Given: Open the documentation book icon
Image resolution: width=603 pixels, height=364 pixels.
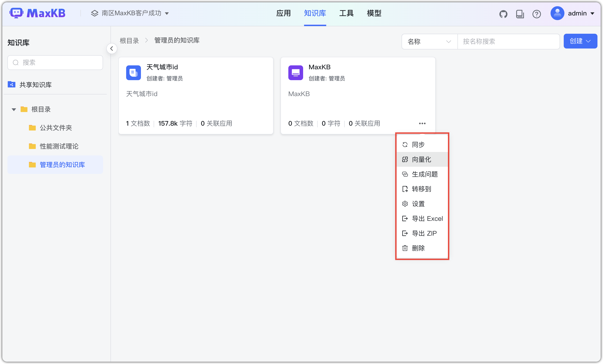Looking at the screenshot, I should click(x=520, y=14).
